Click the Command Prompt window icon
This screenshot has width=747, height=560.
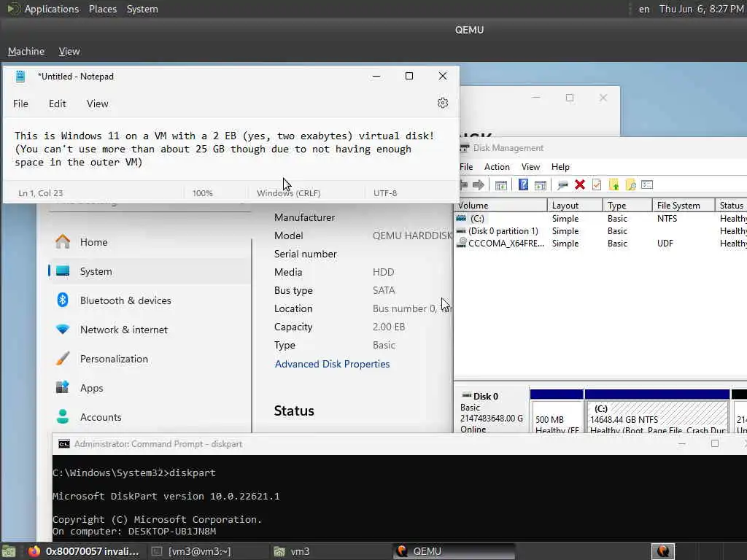point(64,444)
